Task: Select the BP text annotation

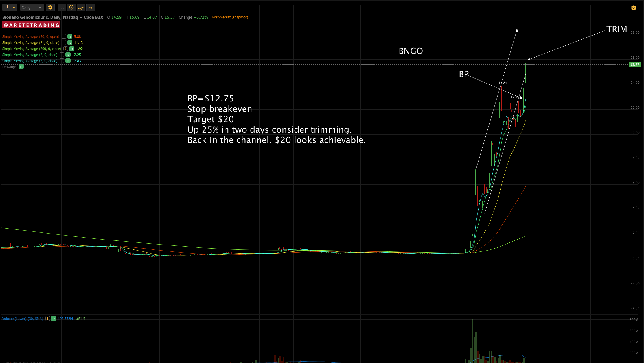Action: [x=464, y=74]
